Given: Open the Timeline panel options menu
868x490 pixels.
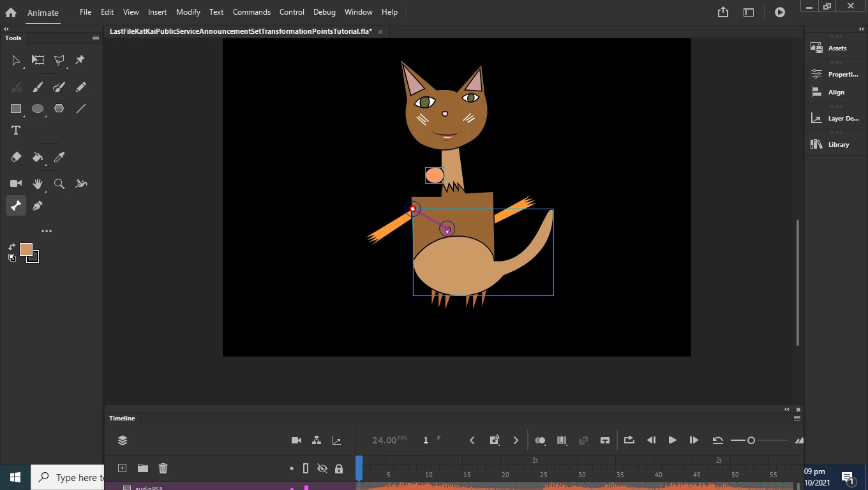Looking at the screenshot, I should click(x=797, y=419).
